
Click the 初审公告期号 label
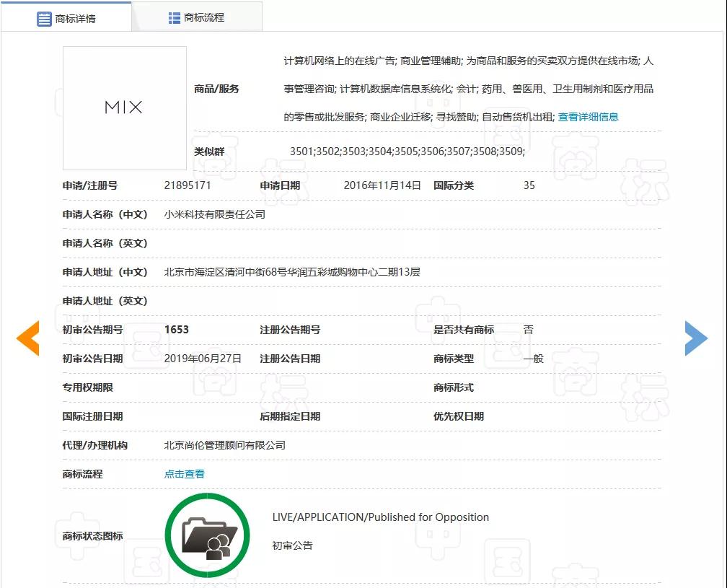tap(93, 330)
